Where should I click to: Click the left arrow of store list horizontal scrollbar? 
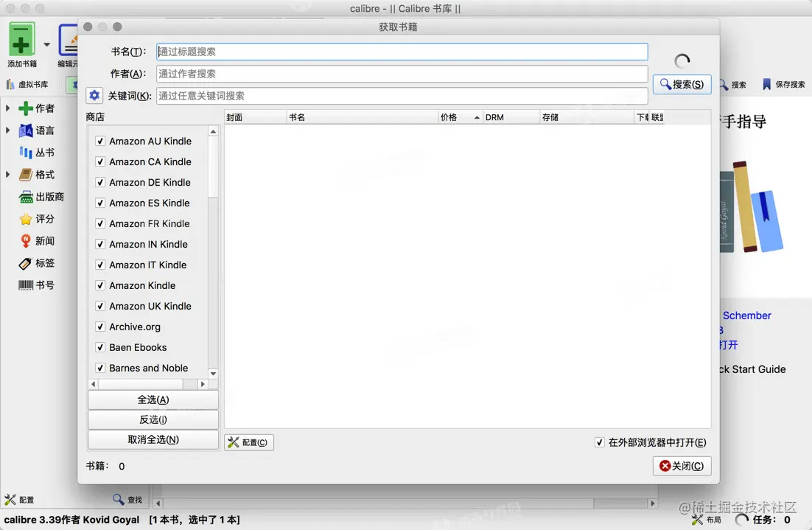pos(94,384)
